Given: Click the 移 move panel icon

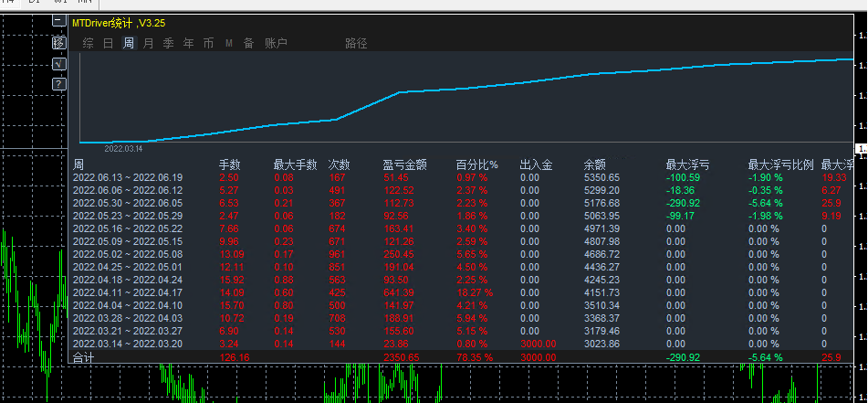Looking at the screenshot, I should 59,43.
